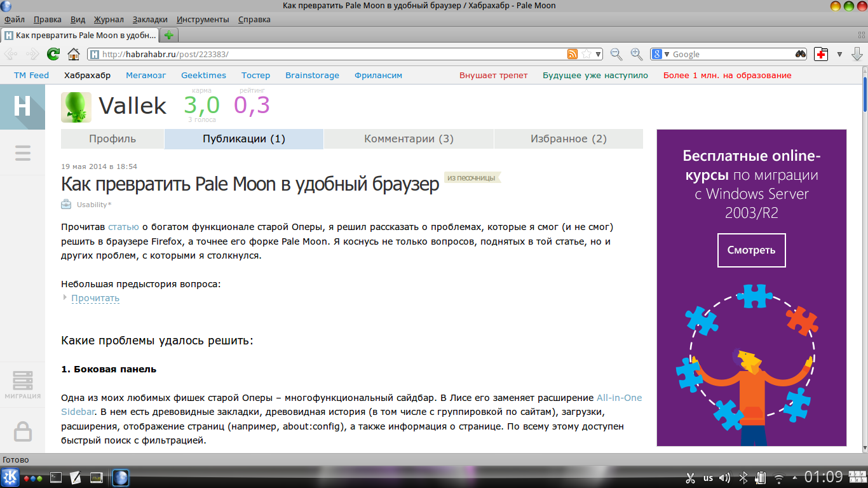
Task: Click the binoculars search icon
Action: click(x=801, y=54)
